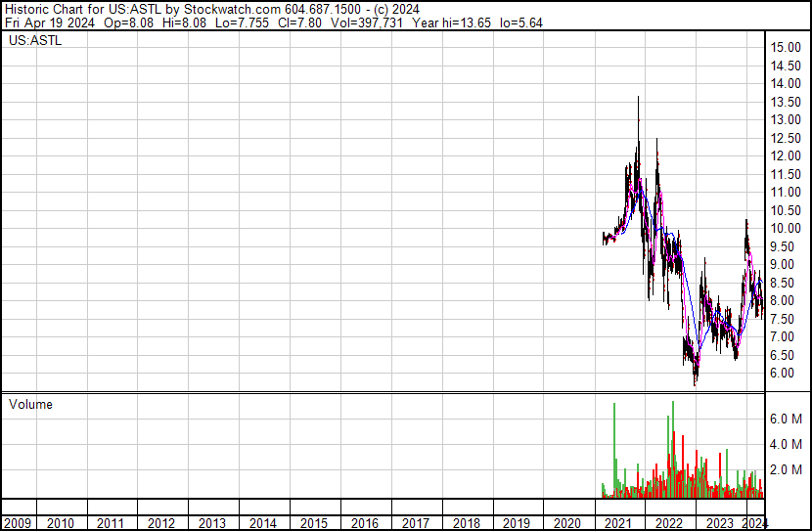Select the 2012 year marker
Image resolution: width=812 pixels, height=531 pixels.
click(162, 523)
